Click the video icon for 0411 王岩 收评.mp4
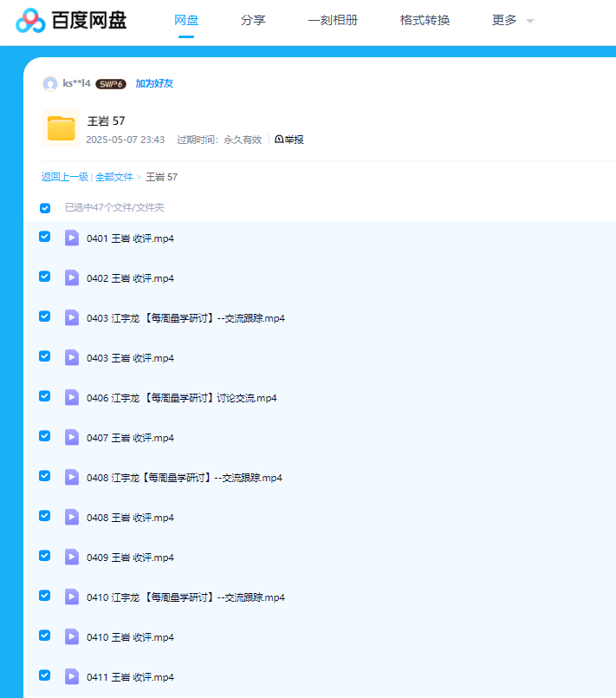 72,677
